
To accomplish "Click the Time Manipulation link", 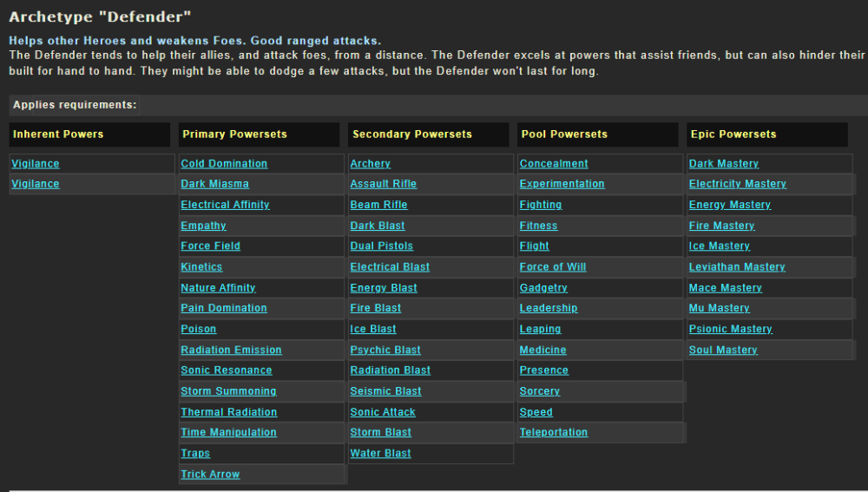I will (228, 433).
